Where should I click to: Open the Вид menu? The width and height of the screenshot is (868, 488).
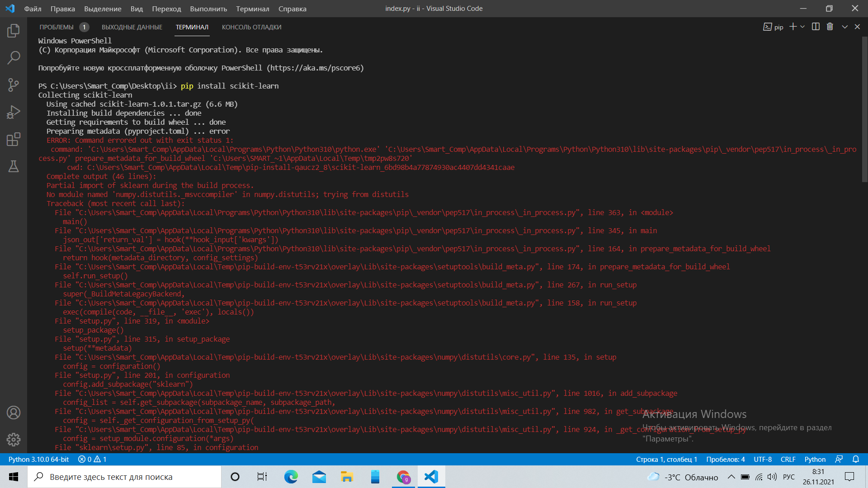137,9
